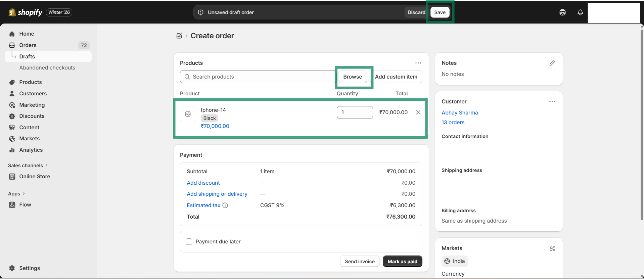Click the notification bell icon
Image resolution: width=644 pixels, height=279 pixels.
(x=580, y=12)
